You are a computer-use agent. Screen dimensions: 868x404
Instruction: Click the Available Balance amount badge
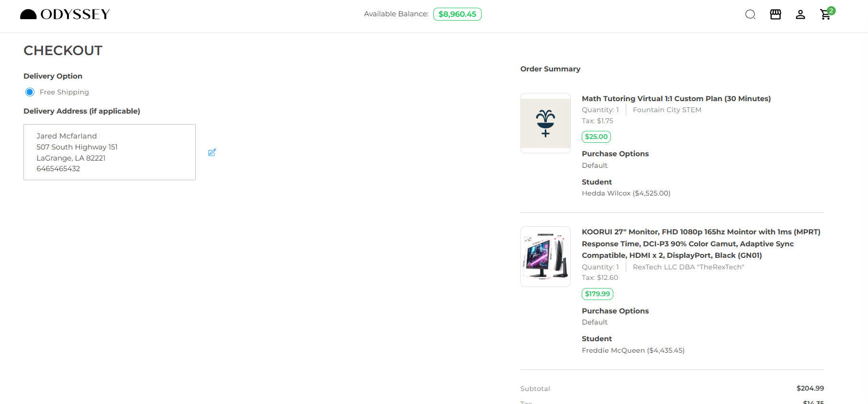(457, 14)
